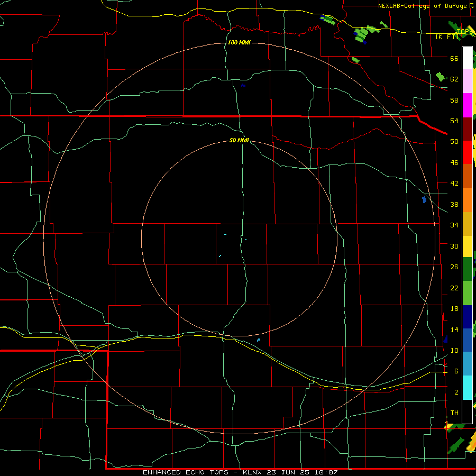Viewport: 476px width, 476px height.
Task: Pick the medium blue legend swatch
Action: [467, 340]
